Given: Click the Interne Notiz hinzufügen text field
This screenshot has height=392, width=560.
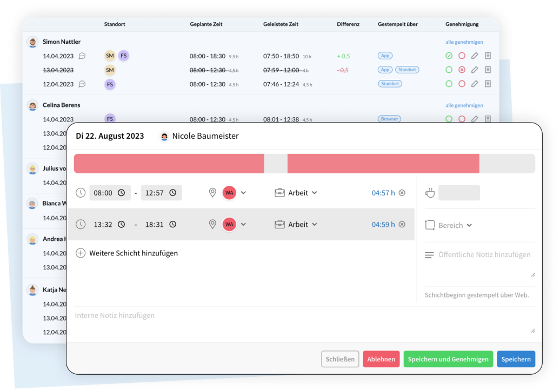Looking at the screenshot, I should coord(303,322).
